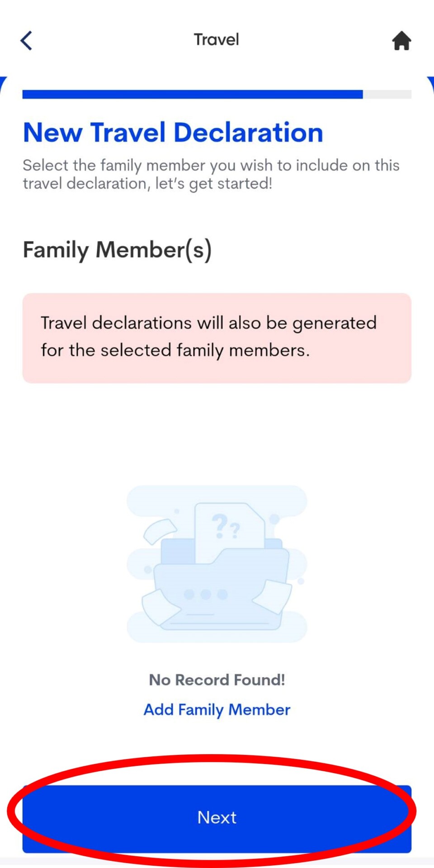The height and width of the screenshot is (868, 434).
Task: Click the unfilled gray end of progress bar
Action: [387, 94]
